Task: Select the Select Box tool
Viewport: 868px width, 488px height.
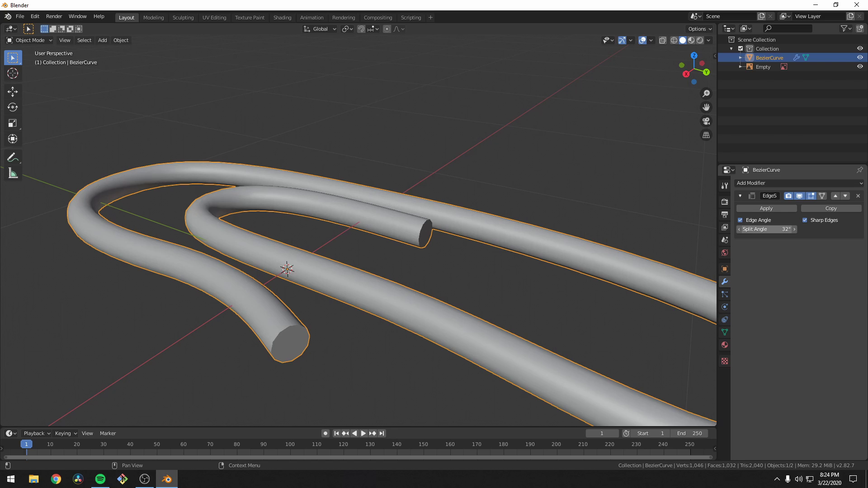Action: 13,58
